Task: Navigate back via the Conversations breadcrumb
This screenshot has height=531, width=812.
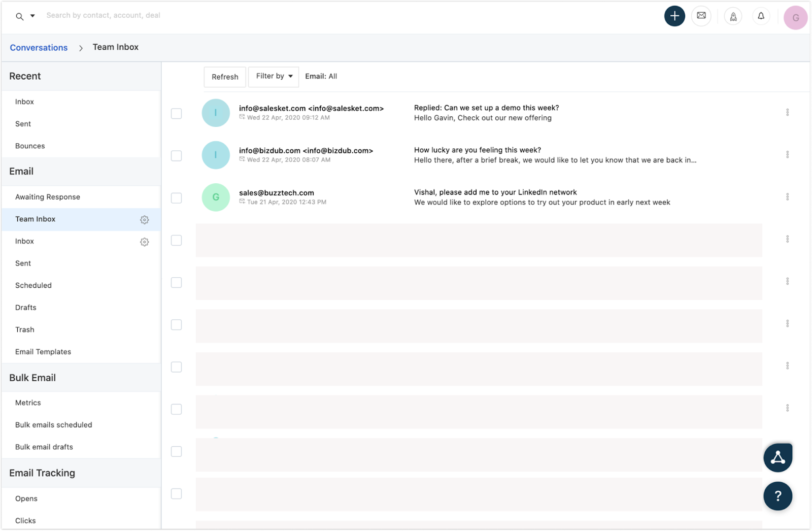Action: 38,47
